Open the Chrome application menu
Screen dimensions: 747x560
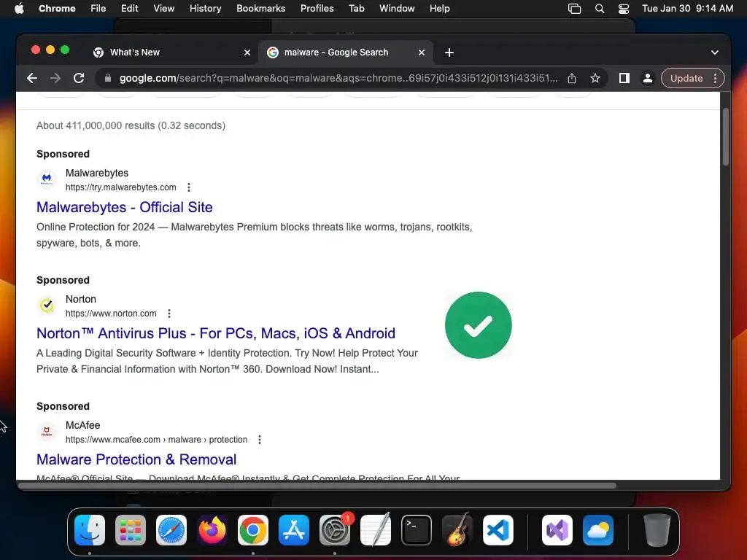tap(57, 8)
